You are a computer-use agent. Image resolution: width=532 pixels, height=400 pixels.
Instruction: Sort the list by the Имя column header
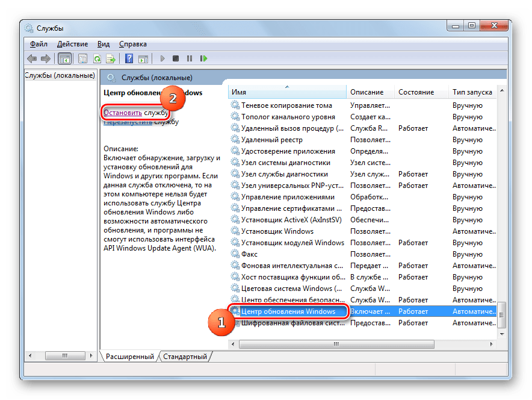286,92
